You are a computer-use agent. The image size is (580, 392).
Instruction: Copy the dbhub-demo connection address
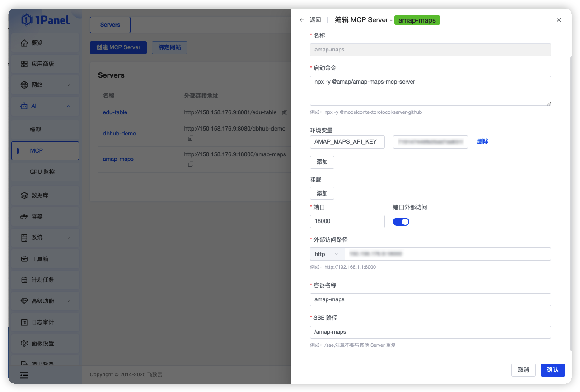click(191, 138)
